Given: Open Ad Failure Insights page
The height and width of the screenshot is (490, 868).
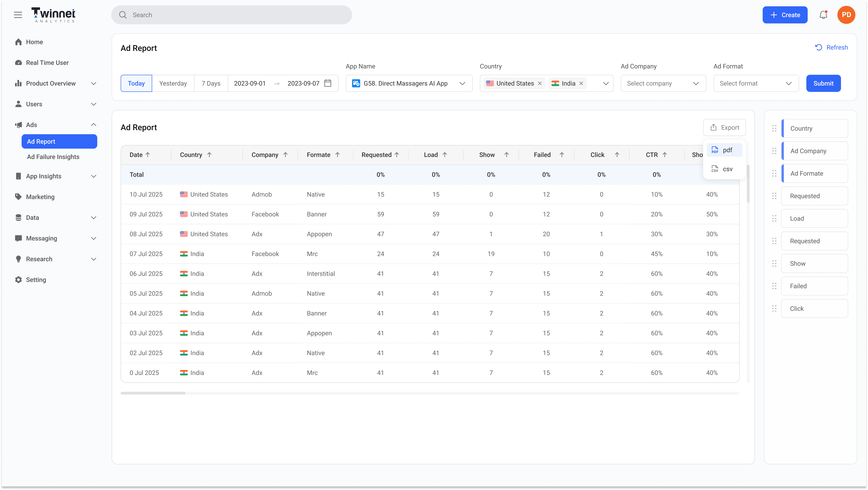Looking at the screenshot, I should (53, 157).
